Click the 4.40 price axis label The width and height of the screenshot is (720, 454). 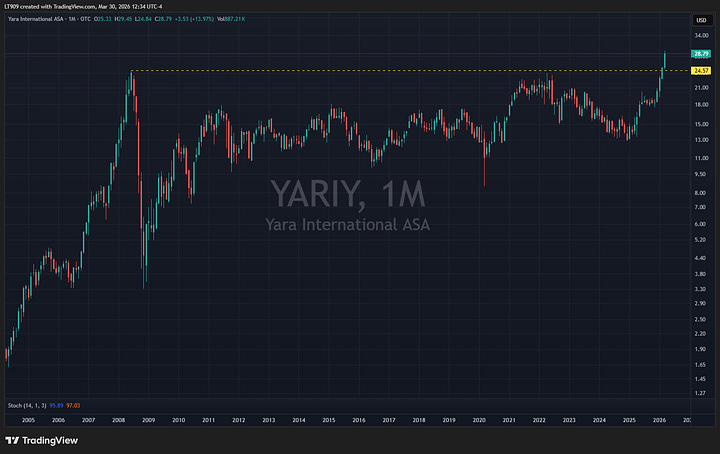[x=700, y=258]
